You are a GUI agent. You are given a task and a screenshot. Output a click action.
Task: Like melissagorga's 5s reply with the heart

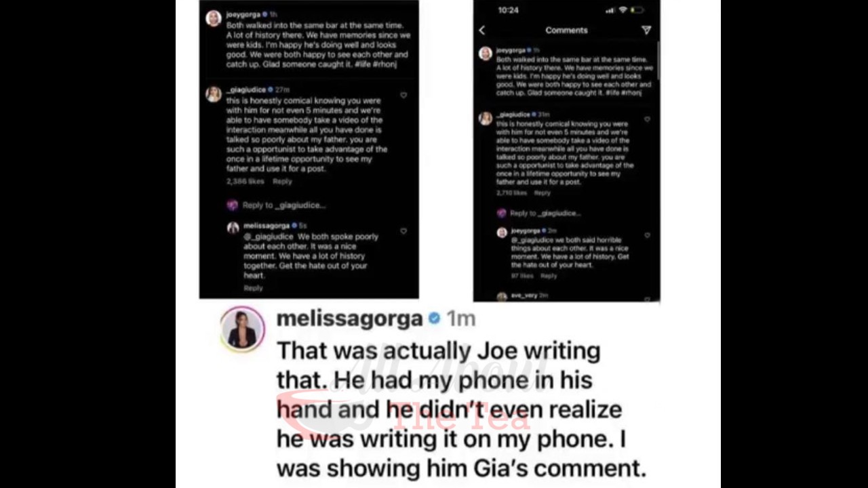[403, 231]
